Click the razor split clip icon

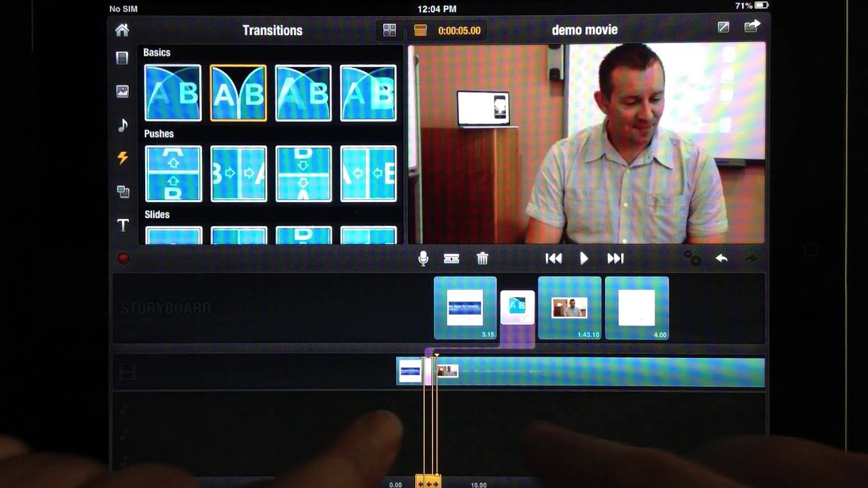[x=452, y=258]
